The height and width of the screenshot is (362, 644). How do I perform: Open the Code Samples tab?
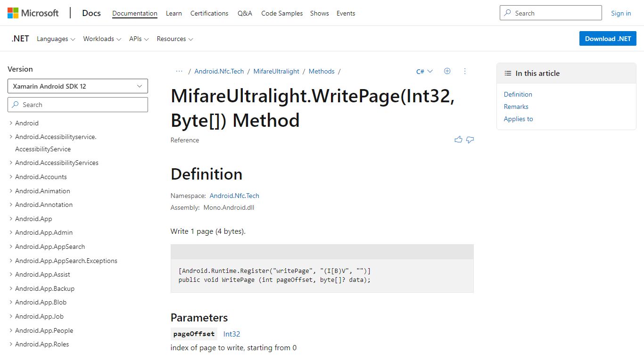(x=282, y=13)
